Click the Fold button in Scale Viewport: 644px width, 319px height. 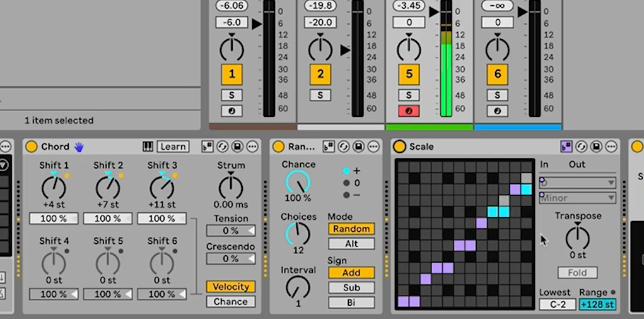[x=578, y=272]
